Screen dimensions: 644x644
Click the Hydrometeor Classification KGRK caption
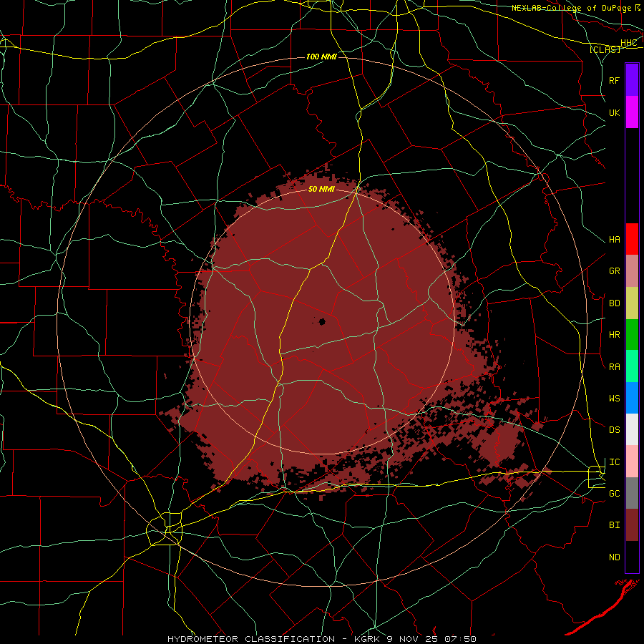321,639
